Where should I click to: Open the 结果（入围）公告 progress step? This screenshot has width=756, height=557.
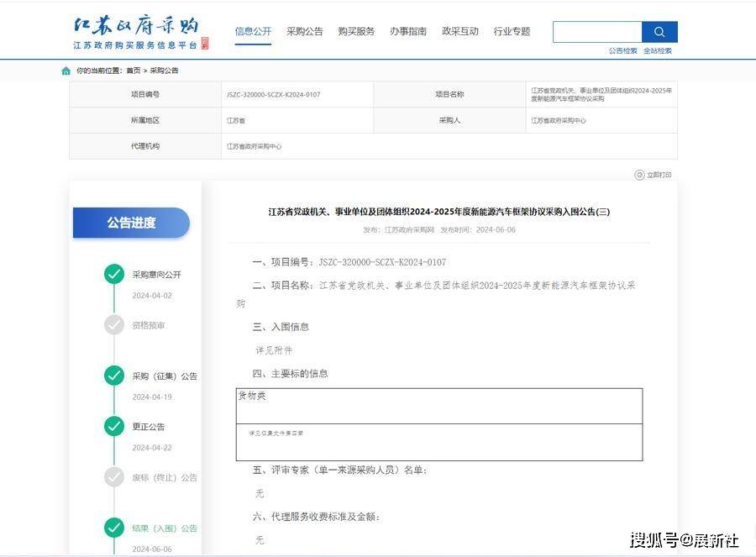(165, 528)
